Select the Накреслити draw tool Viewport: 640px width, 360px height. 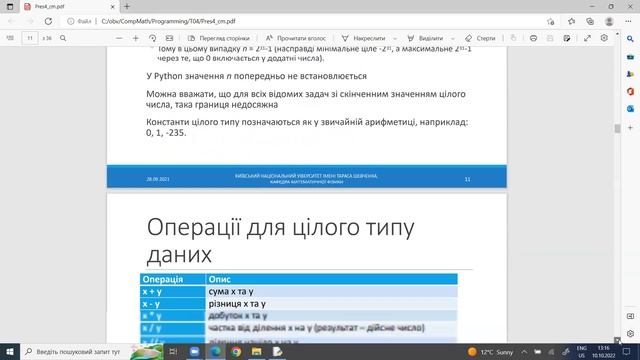click(x=363, y=38)
